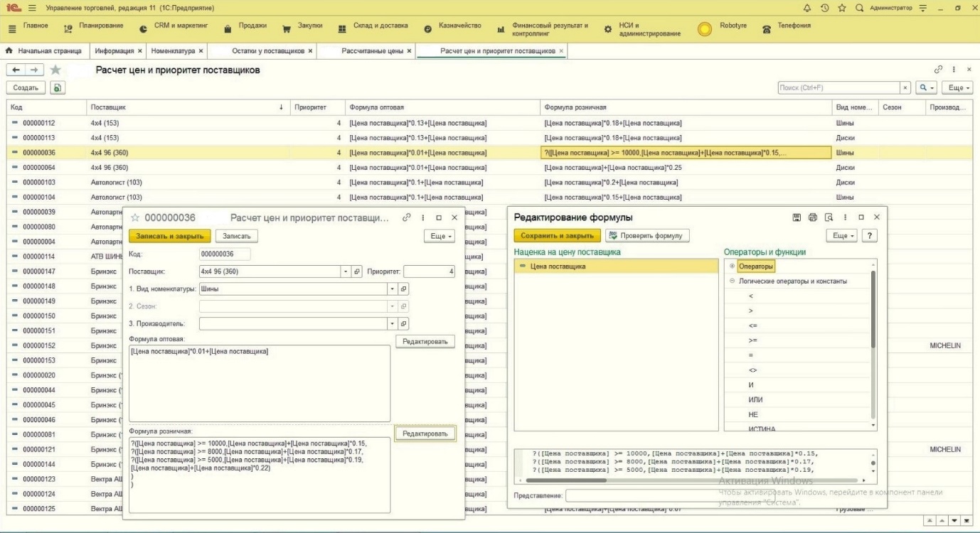The width and height of the screenshot is (980, 533).
Task: Focus the Поиск (Ctrl+F) search field
Action: 838,87
